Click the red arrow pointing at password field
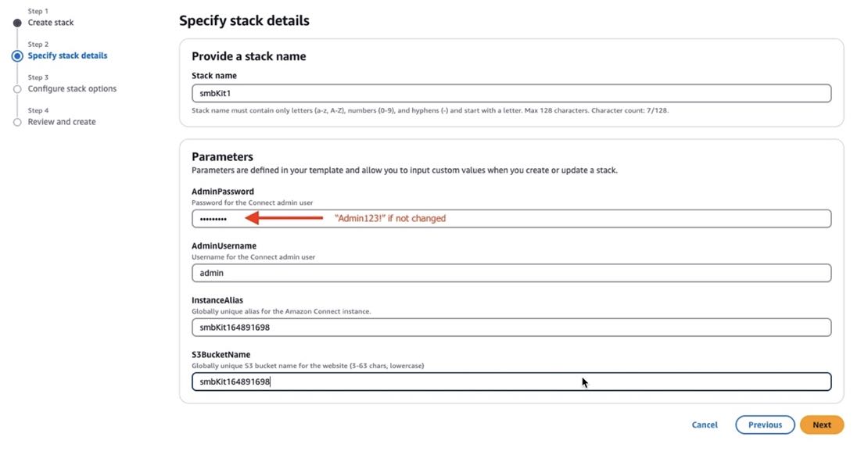The image size is (868, 455). point(284,219)
